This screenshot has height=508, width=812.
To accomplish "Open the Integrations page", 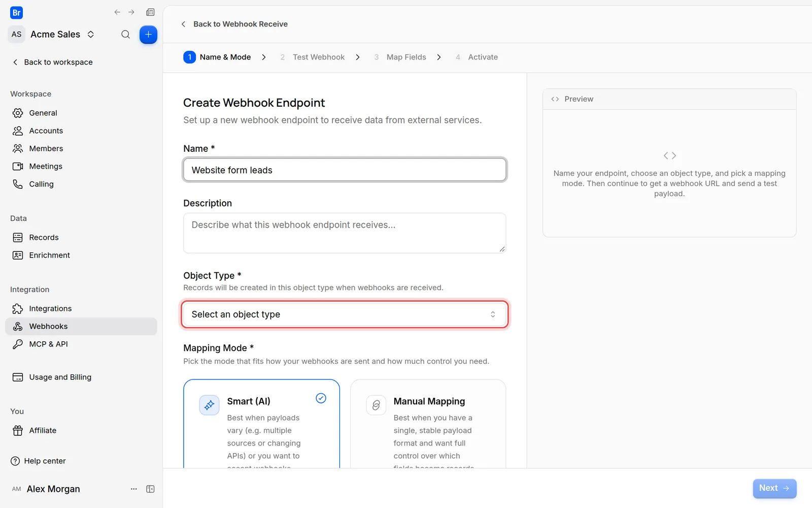I will pyautogui.click(x=81, y=308).
